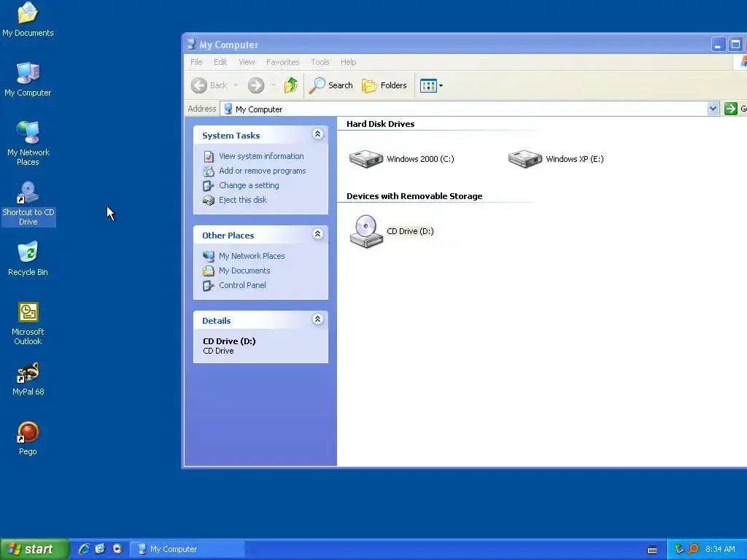
Task: Launch Internet Explorer from Quick Launch
Action: pos(84,549)
